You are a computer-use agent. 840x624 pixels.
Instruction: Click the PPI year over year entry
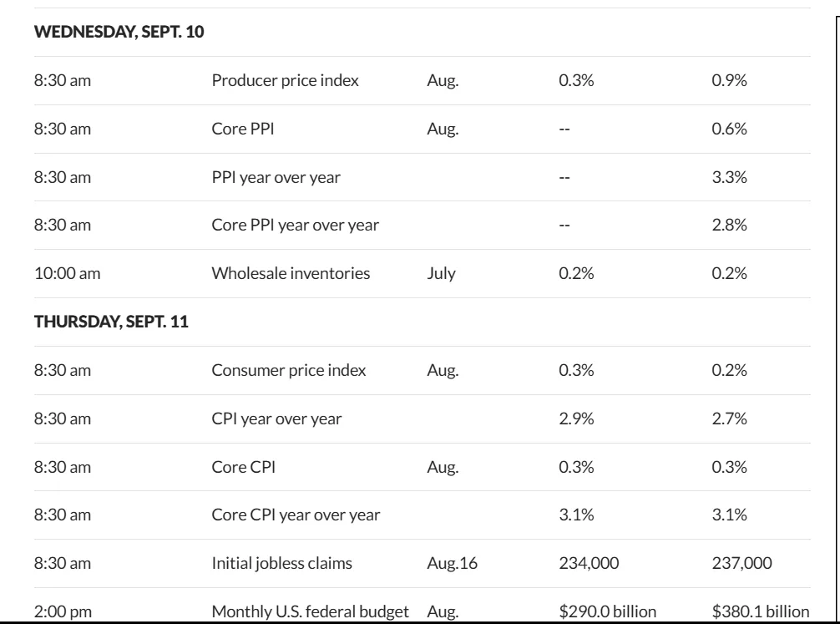276,177
